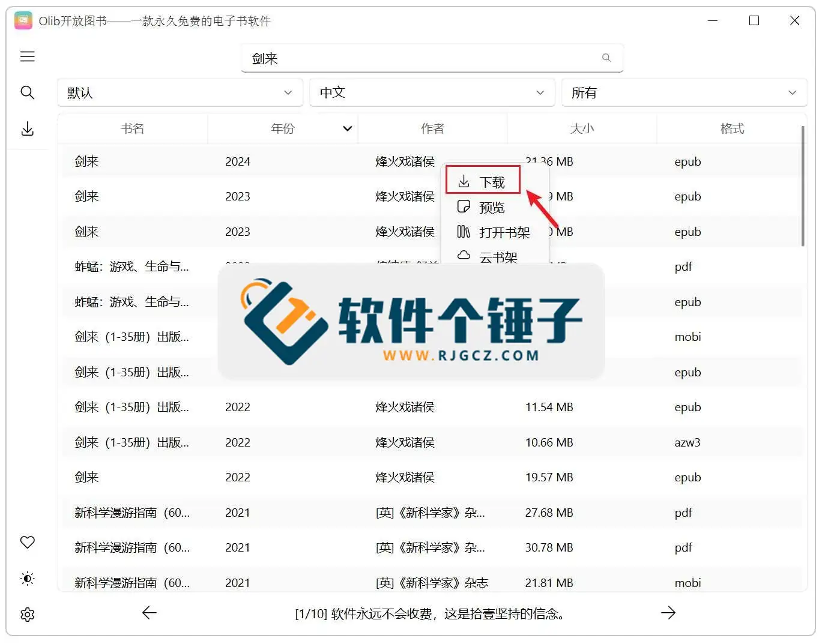The image size is (822, 644).
Task: Maximize the Olib window
Action: [x=754, y=21]
